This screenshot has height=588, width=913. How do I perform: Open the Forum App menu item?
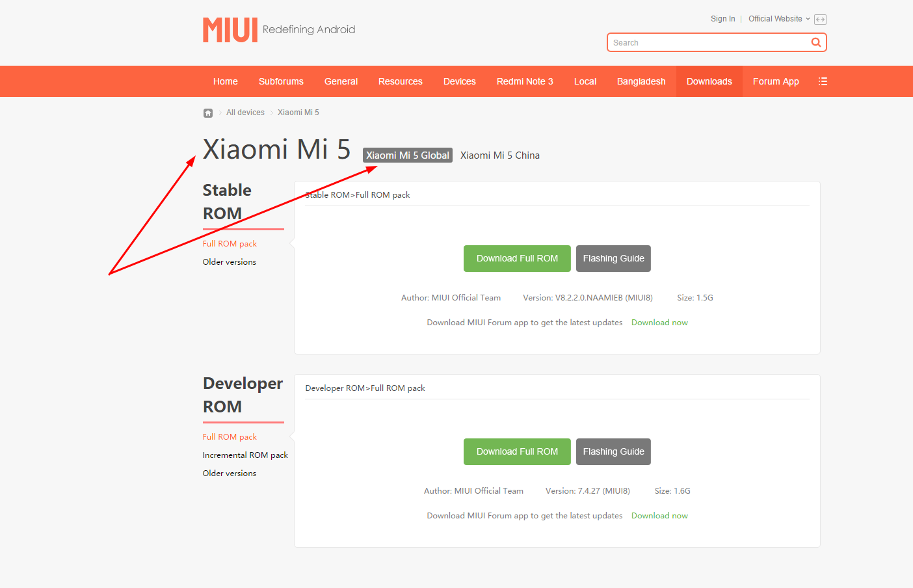tap(776, 81)
